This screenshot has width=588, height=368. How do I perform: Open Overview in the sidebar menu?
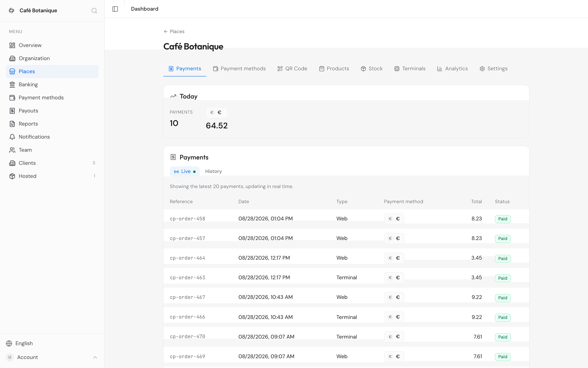tap(52, 45)
